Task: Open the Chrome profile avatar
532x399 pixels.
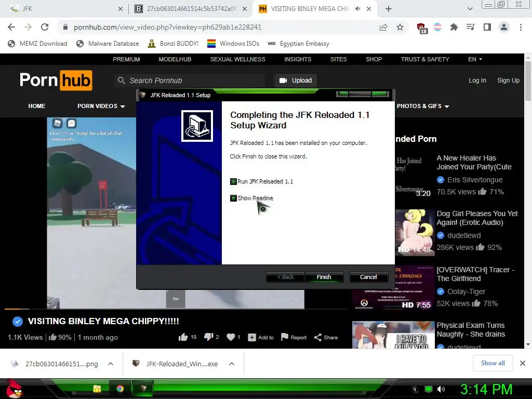Action: pos(504,27)
